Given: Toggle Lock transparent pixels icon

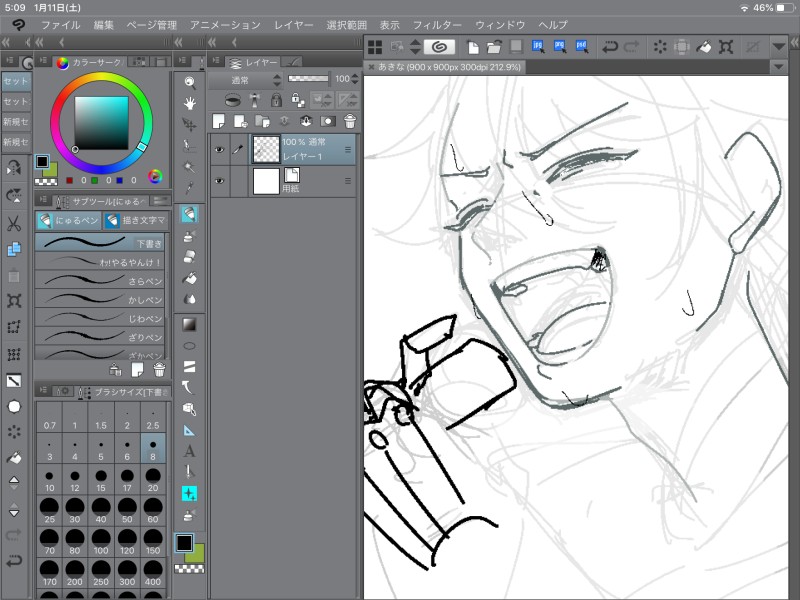Looking at the screenshot, I should (x=298, y=99).
